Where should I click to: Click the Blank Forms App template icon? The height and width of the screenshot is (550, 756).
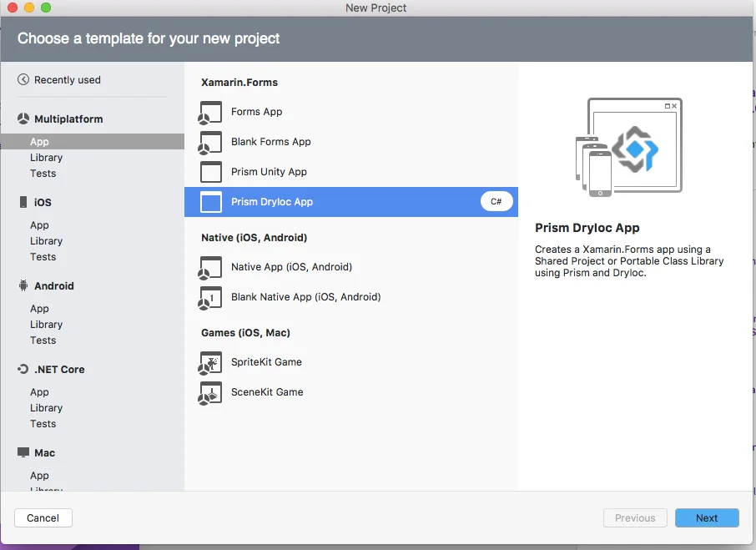tap(210, 142)
